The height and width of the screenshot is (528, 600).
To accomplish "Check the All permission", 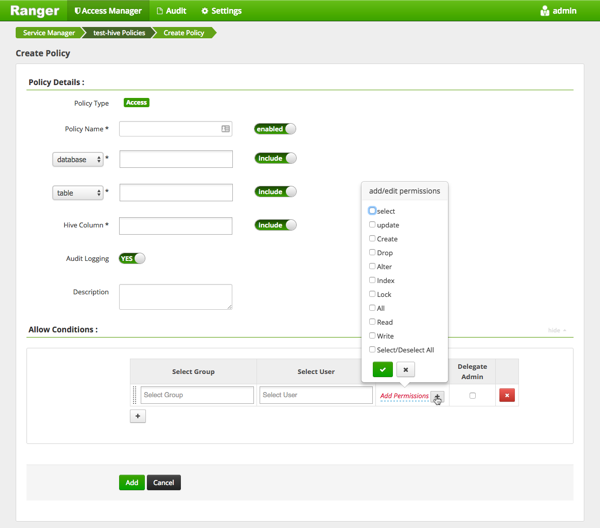I will [372, 308].
